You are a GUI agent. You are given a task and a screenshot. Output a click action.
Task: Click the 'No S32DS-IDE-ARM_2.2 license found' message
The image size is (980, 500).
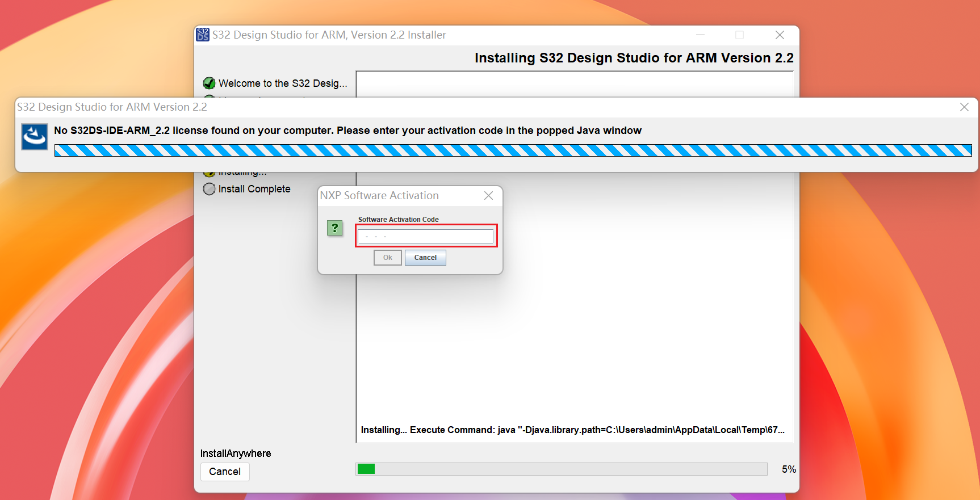click(x=347, y=131)
